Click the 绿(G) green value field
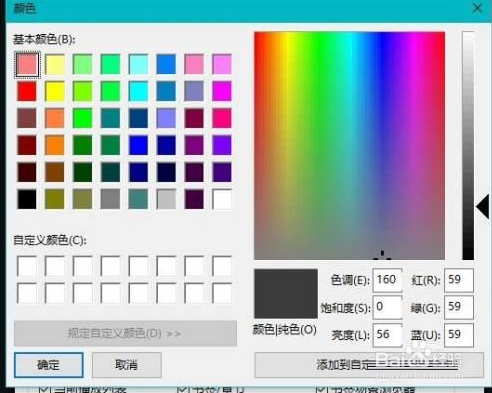The height and width of the screenshot is (393, 492). coord(459,307)
